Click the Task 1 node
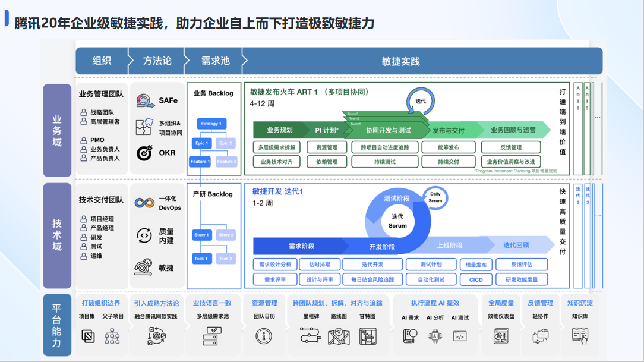The width and height of the screenshot is (644, 362). [201, 259]
